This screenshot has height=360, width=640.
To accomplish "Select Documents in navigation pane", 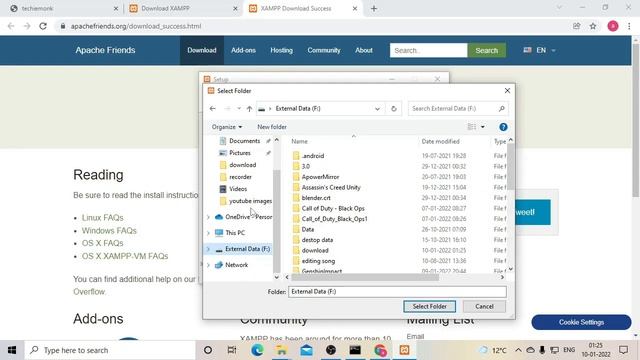I will tap(244, 141).
